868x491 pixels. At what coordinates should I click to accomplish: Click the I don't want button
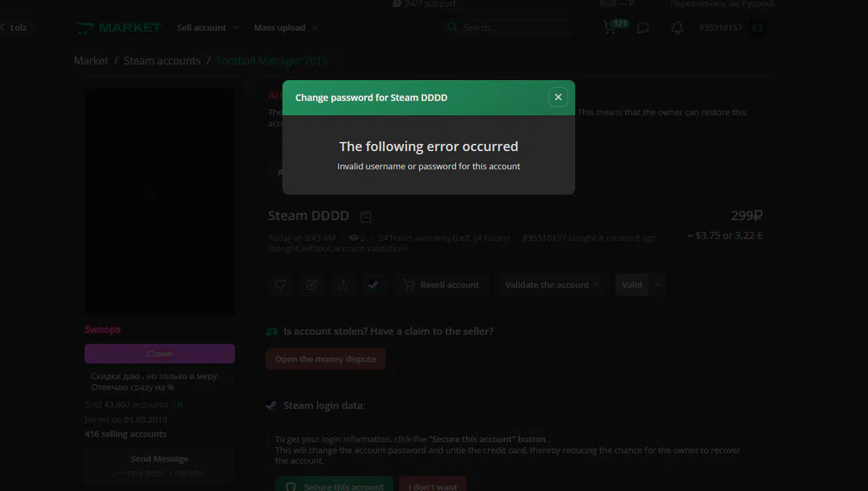tap(433, 486)
